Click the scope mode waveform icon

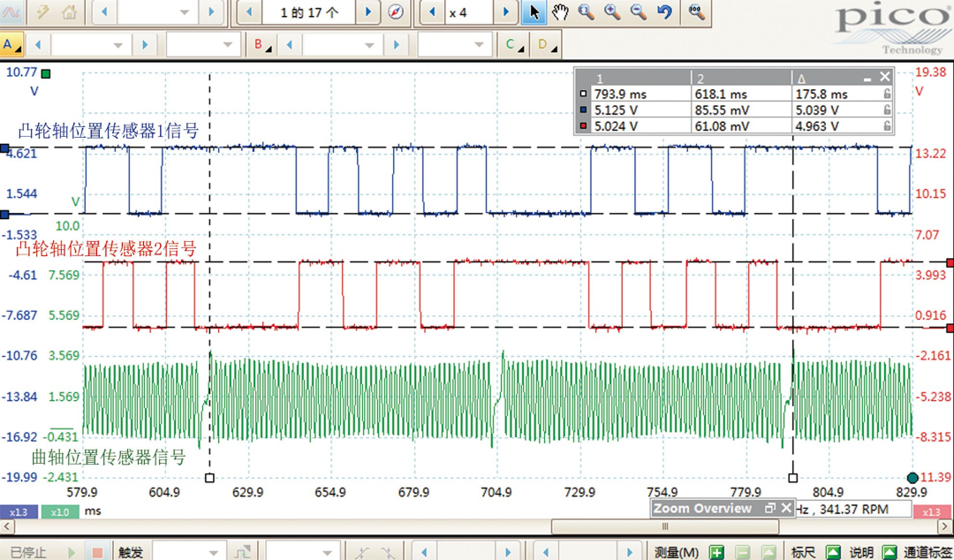12,12
